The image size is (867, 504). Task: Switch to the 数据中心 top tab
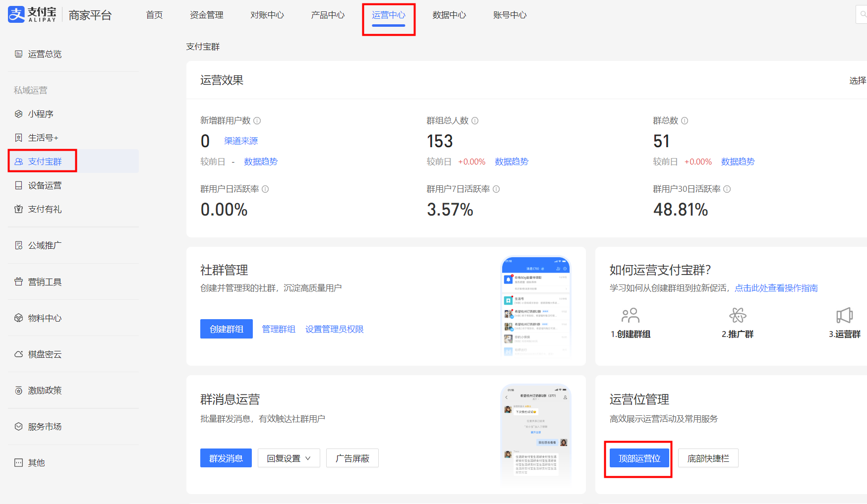click(x=449, y=15)
